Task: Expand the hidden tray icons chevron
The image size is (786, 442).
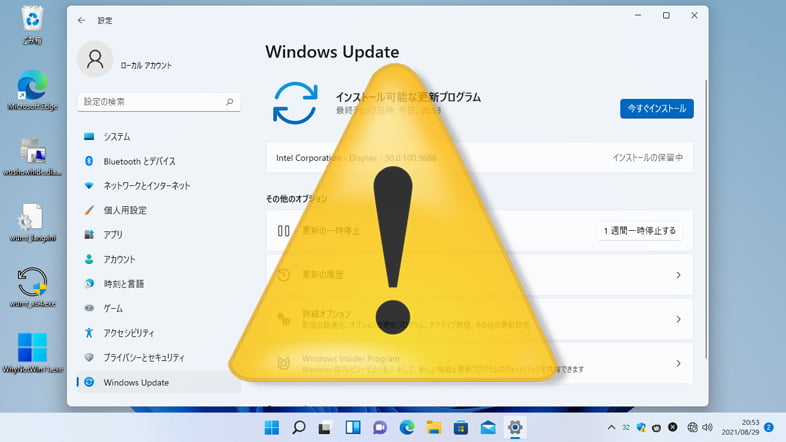Action: 611,427
